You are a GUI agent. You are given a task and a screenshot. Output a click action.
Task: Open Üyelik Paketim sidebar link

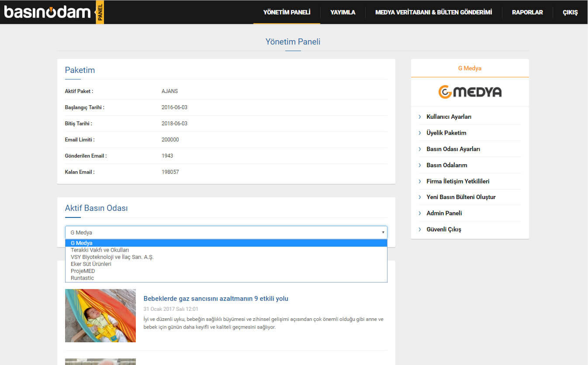coord(446,133)
